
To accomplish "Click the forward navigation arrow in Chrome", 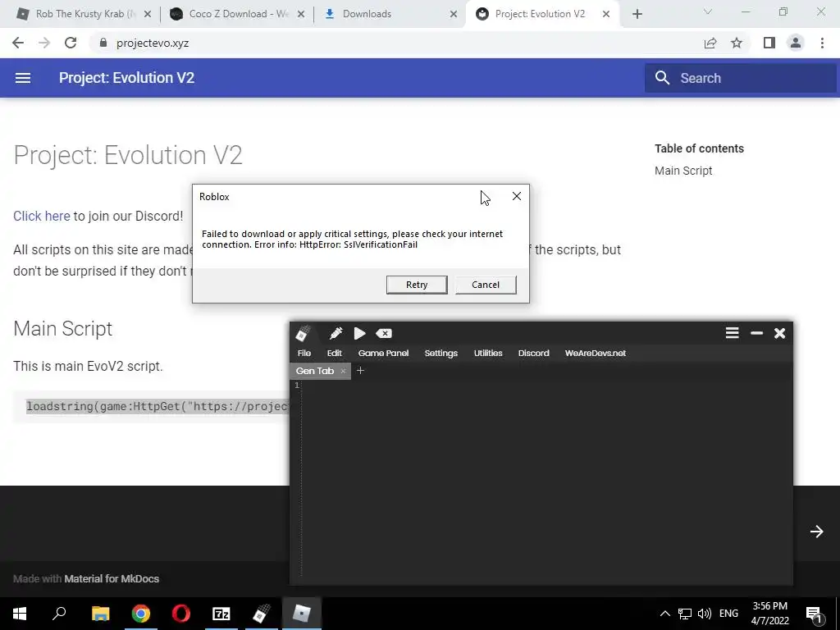I will tap(44, 43).
